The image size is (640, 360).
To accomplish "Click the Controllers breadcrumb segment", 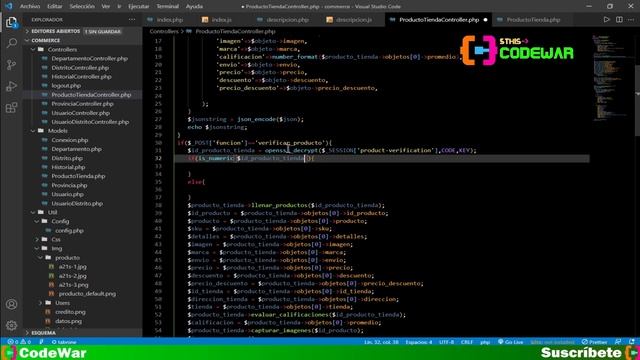I will coord(164,31).
